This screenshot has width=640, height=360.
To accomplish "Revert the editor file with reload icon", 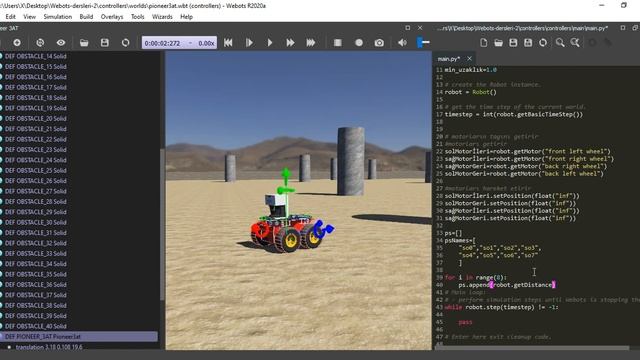I will [x=543, y=42].
